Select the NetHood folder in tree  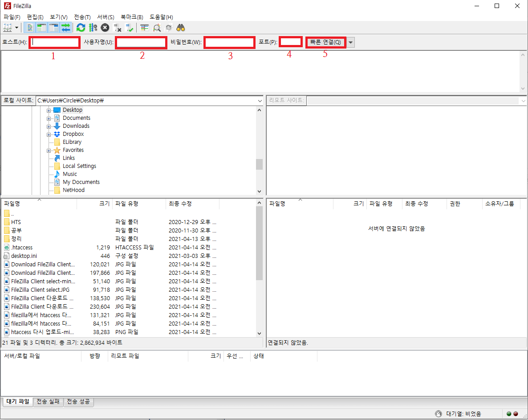click(x=73, y=190)
